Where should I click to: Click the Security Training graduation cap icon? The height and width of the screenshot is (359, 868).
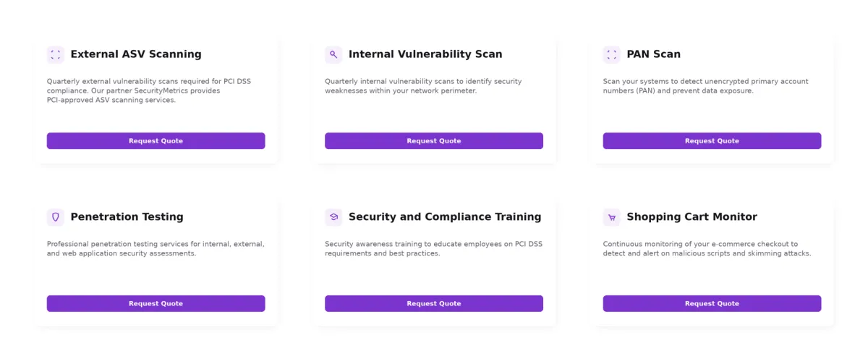point(333,217)
